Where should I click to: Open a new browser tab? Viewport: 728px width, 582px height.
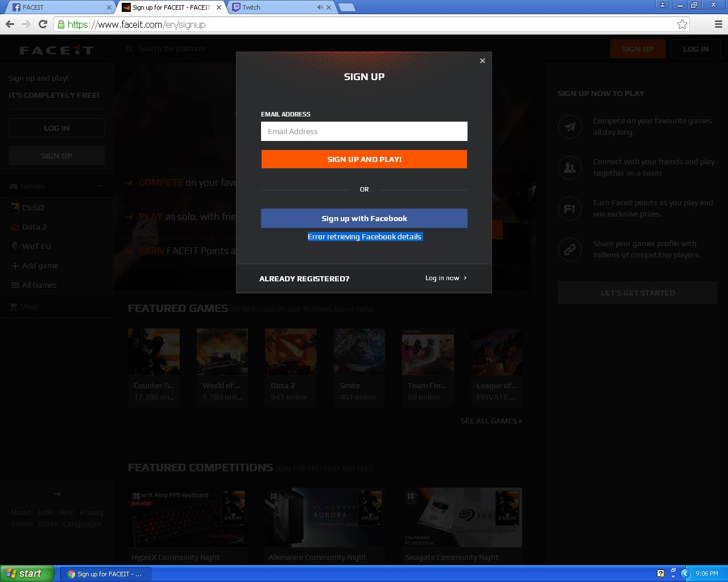tap(346, 7)
